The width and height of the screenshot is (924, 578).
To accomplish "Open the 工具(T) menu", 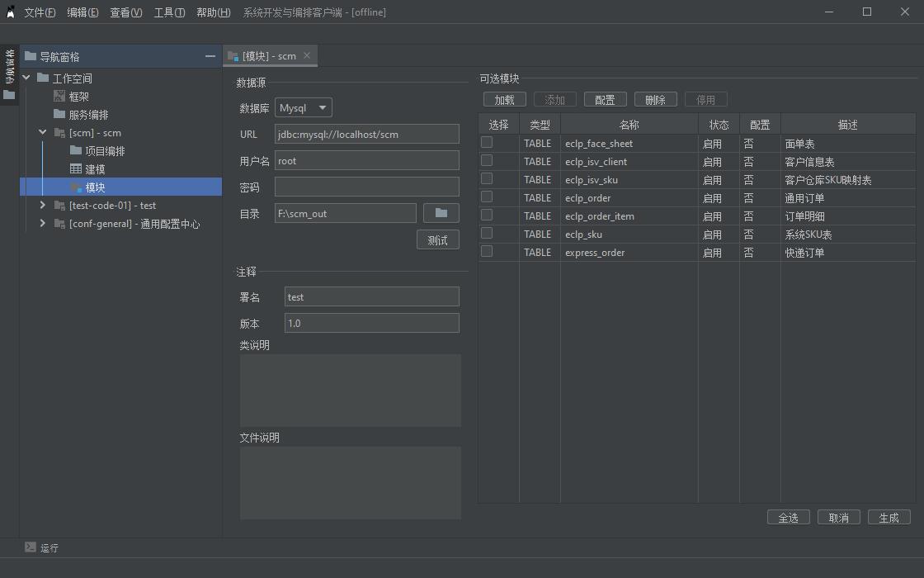I will tap(169, 12).
